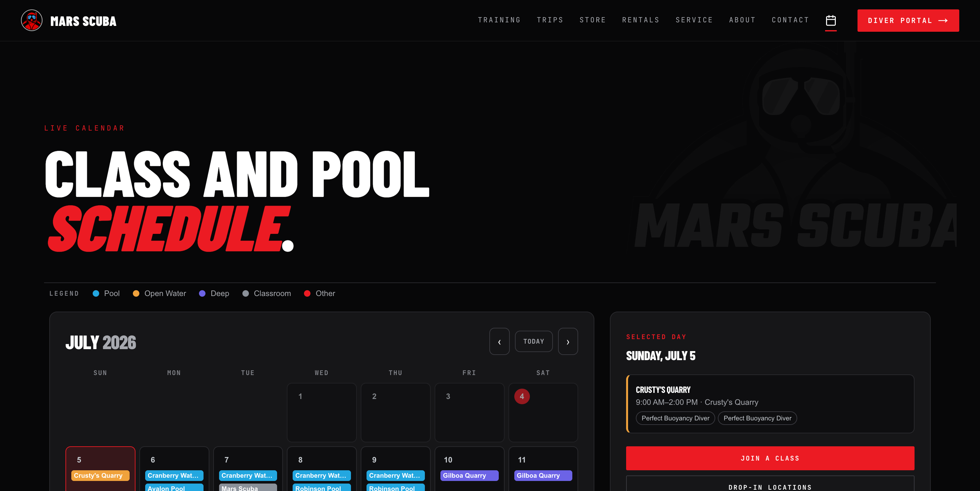
Task: Click the JULY 2026 month heading
Action: pos(100,342)
